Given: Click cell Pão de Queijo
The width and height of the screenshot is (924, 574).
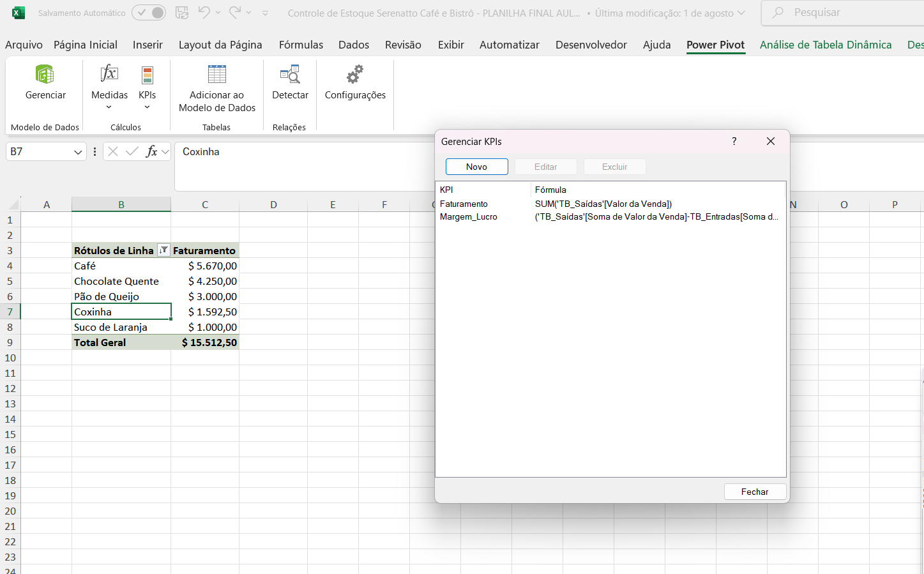Looking at the screenshot, I should tap(121, 296).
